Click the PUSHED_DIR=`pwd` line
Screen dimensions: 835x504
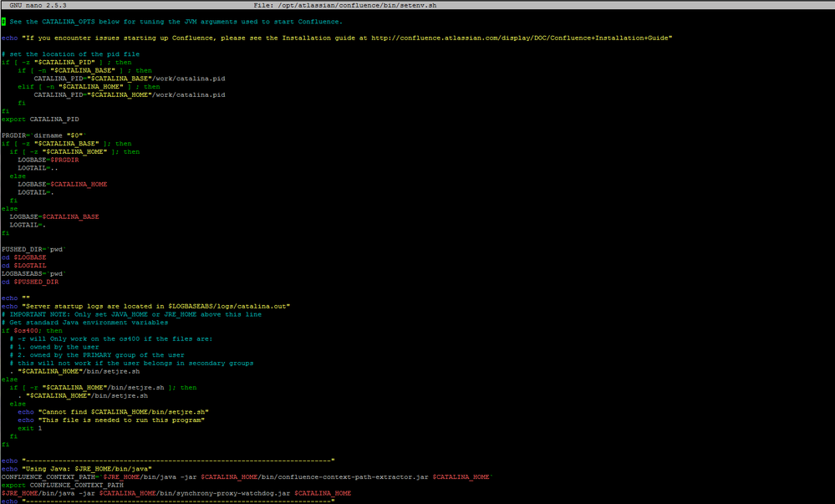click(x=34, y=249)
